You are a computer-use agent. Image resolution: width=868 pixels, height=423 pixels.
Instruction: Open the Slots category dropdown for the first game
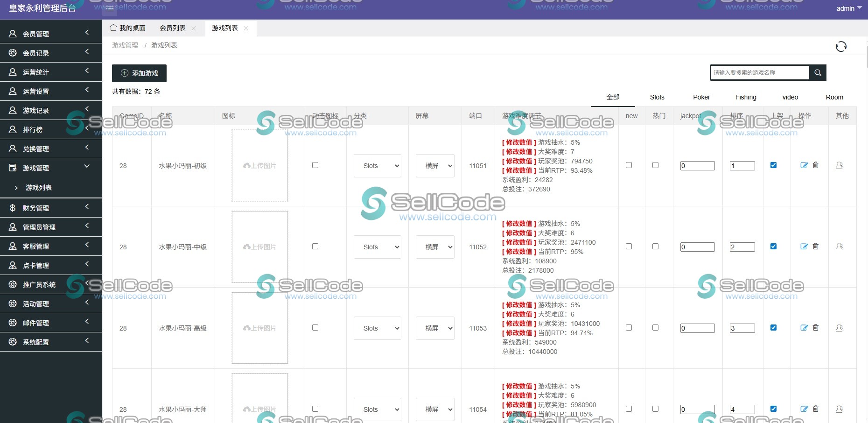pos(377,165)
